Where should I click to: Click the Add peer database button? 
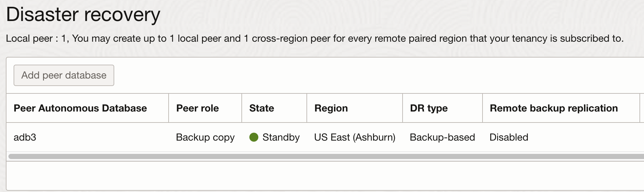64,75
